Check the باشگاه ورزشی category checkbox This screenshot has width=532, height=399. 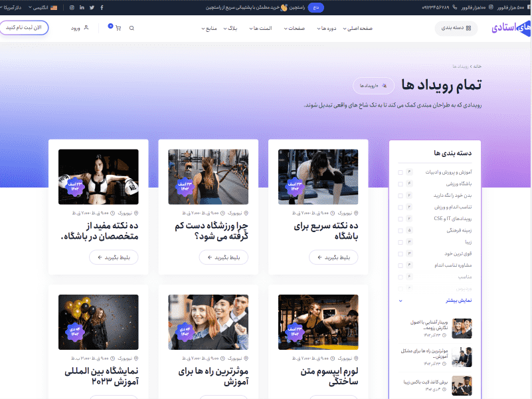(x=400, y=185)
